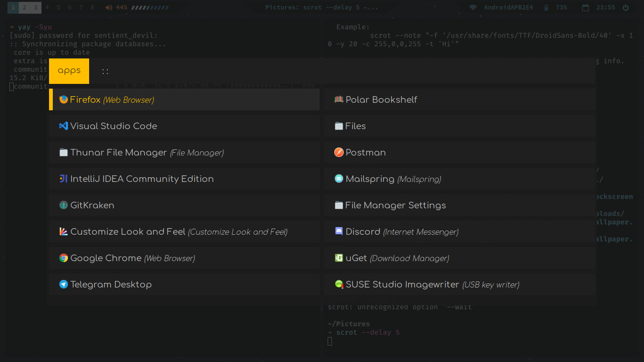Open Polar Bookshelf entry
644x362 pixels.
click(460, 99)
